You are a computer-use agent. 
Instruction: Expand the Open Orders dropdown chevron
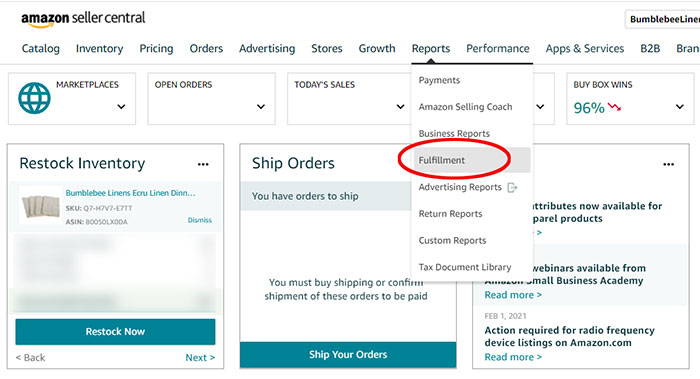[261, 107]
